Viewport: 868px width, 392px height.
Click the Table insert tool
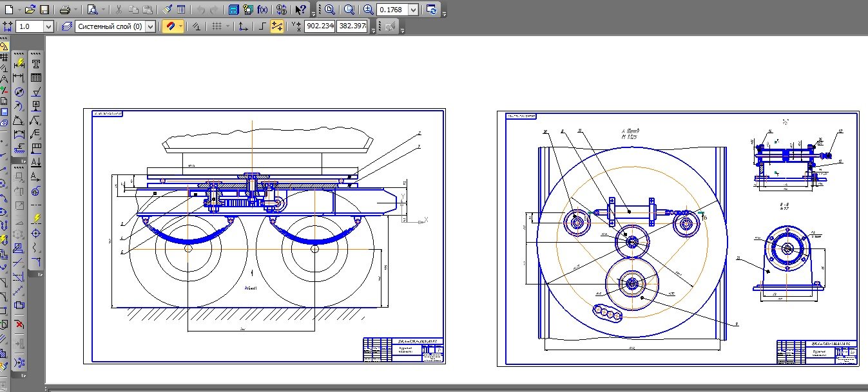coord(36,77)
